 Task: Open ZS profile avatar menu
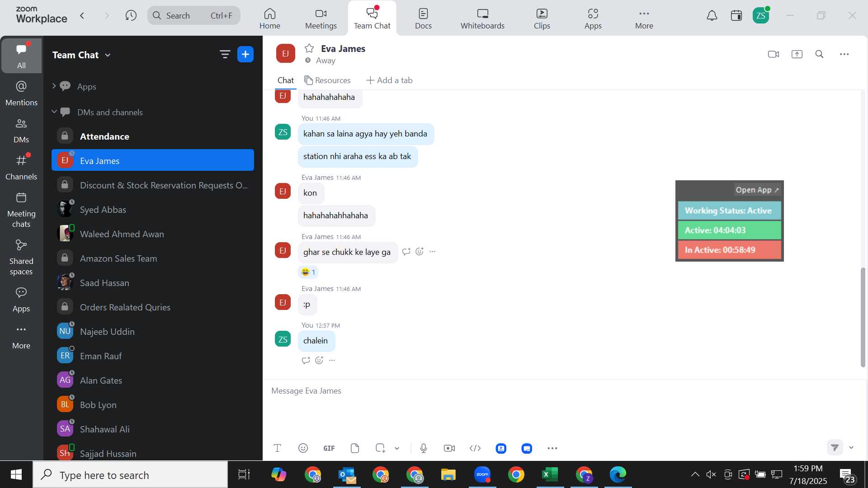(761, 16)
